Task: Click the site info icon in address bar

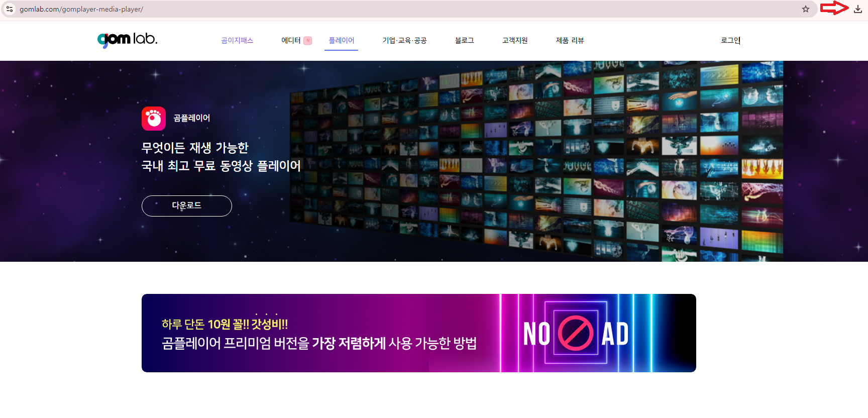Action: (x=10, y=9)
